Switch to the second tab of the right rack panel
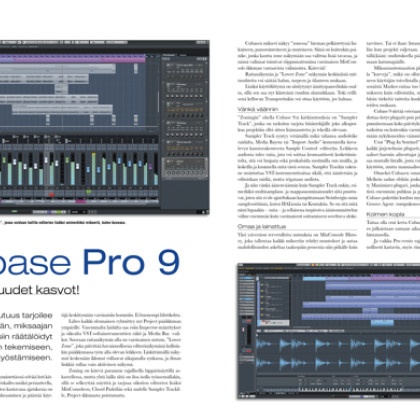The height and width of the screenshot is (420, 420). point(182,54)
